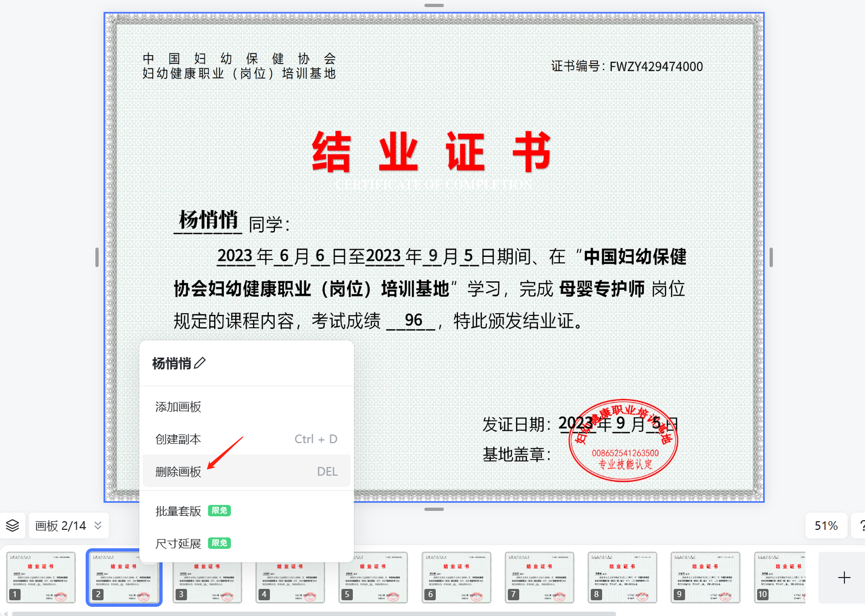Rename artboard with pencil icon beside 杨悄悄
The height and width of the screenshot is (616, 865).
pos(200,363)
